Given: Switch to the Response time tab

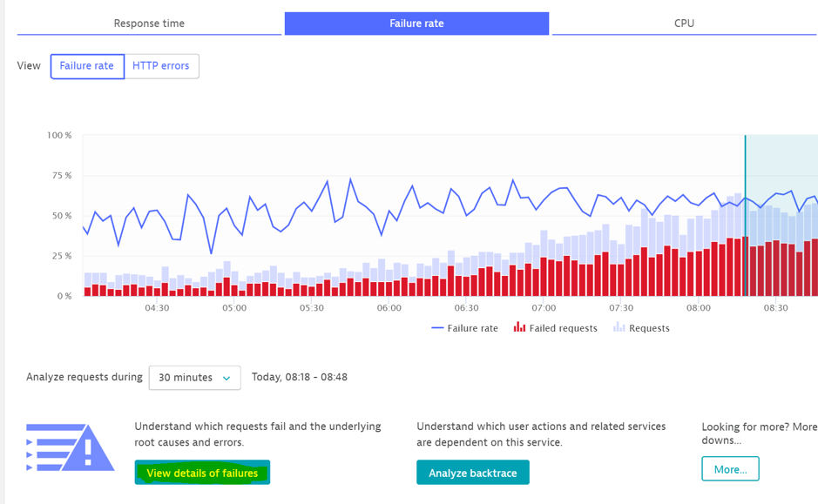Looking at the screenshot, I should [x=148, y=23].
